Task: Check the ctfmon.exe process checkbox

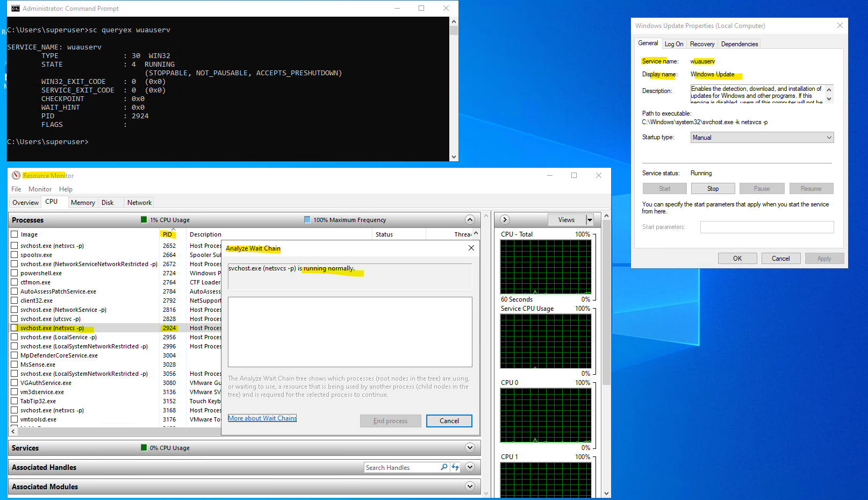Action: coord(15,282)
